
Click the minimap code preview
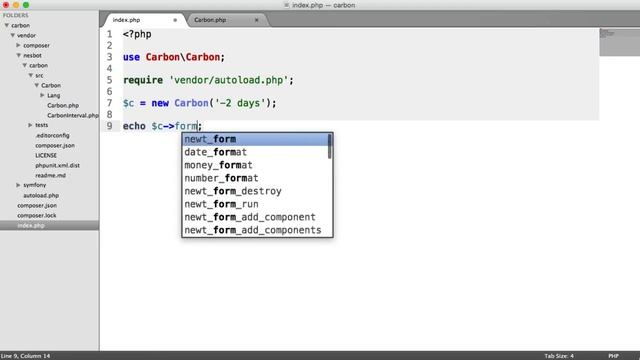pyautogui.click(x=619, y=42)
